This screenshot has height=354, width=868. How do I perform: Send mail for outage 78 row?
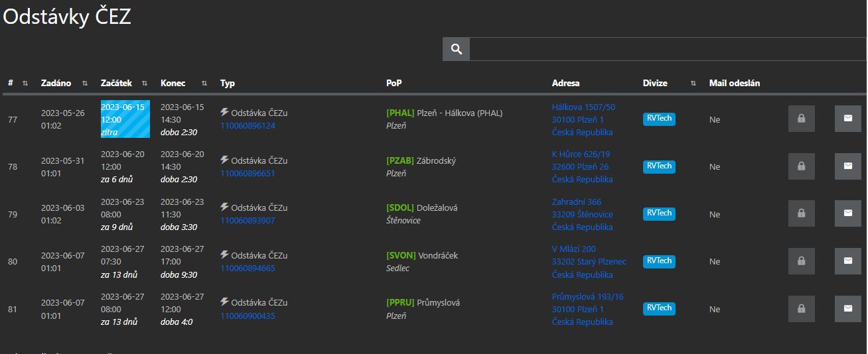[x=847, y=166]
